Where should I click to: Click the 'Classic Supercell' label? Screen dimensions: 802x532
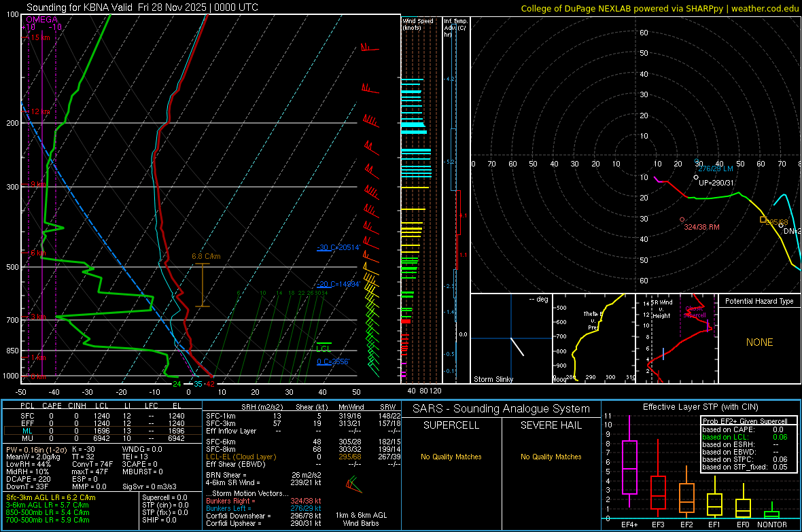point(695,312)
